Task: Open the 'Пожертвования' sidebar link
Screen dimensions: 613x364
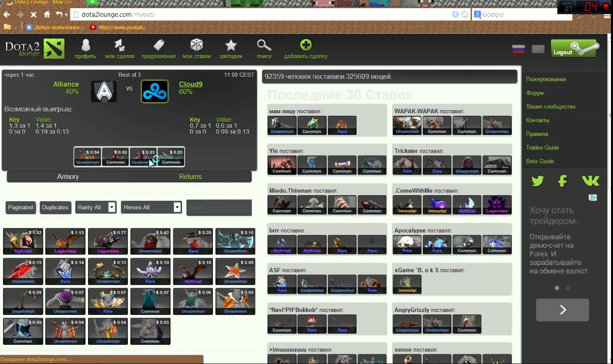Action: click(546, 79)
